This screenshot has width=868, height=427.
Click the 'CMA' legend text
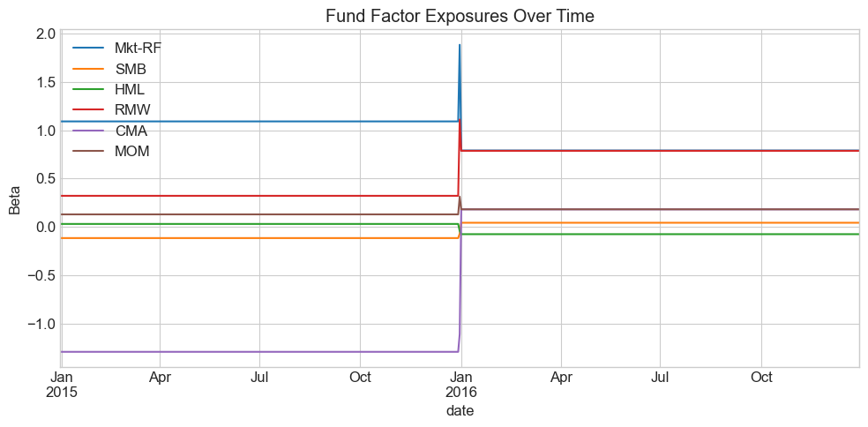[131, 131]
